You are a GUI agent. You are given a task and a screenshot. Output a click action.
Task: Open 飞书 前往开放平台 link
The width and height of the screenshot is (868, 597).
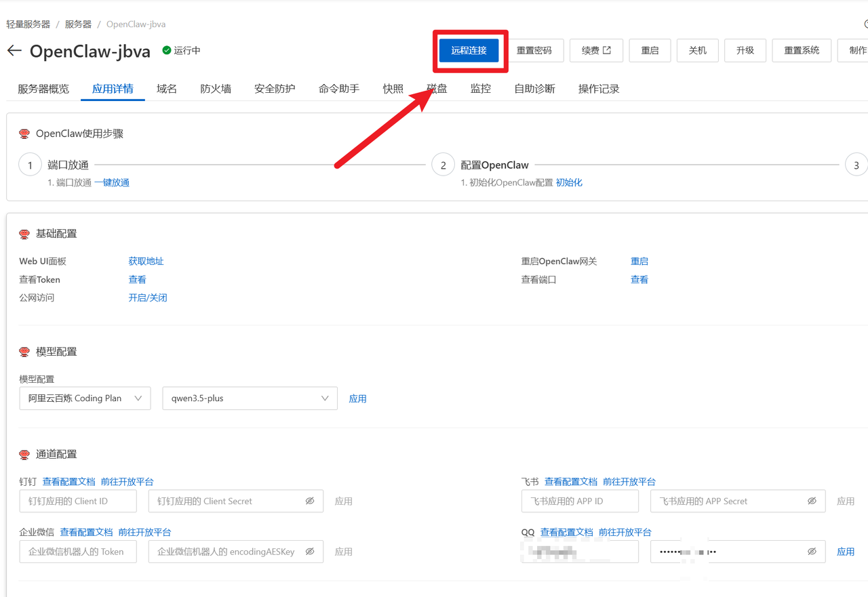(629, 481)
